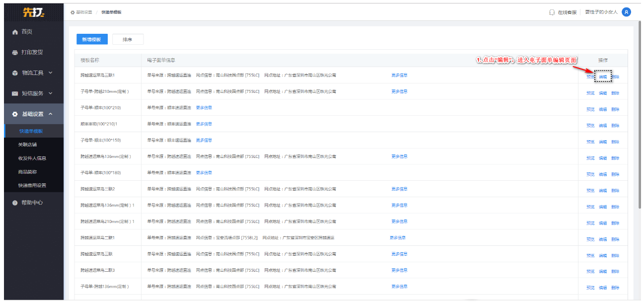Screen dimensions: 644x302
Task: Click 更多信息 for 跨越速运菜鸟二联3
Action: coord(400,270)
